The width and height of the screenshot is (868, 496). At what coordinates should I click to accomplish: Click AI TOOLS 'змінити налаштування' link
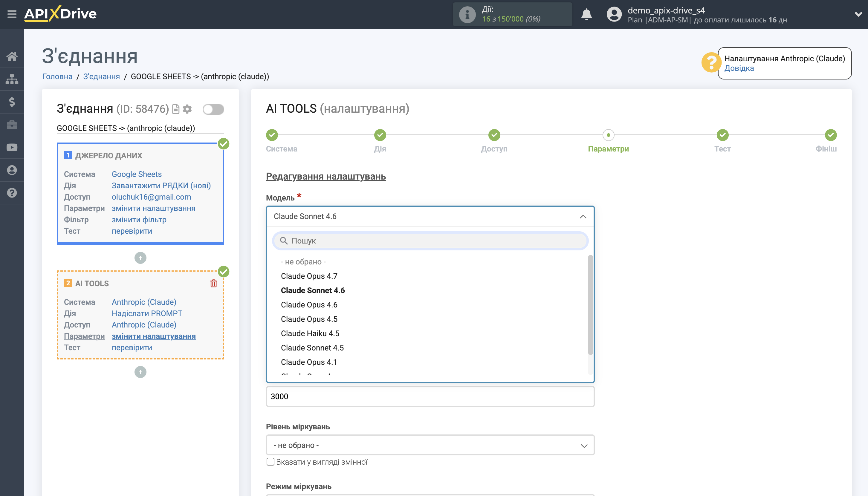154,336
